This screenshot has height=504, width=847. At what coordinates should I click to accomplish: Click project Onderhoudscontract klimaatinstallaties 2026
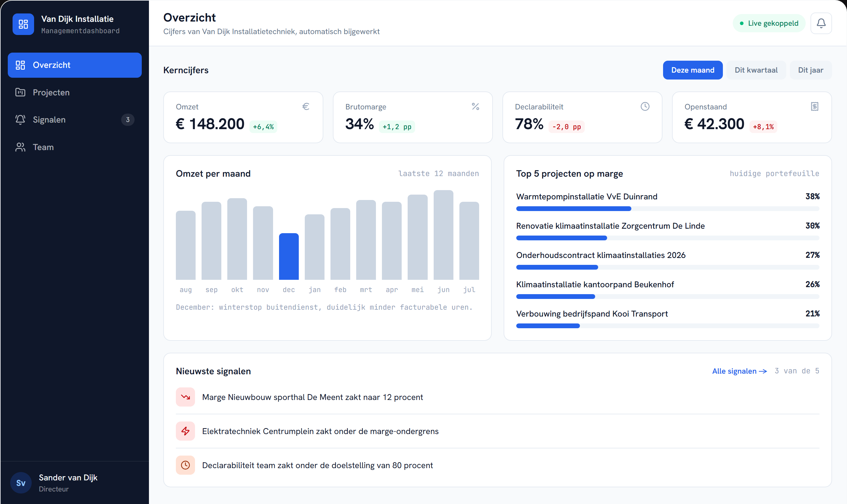601,255
